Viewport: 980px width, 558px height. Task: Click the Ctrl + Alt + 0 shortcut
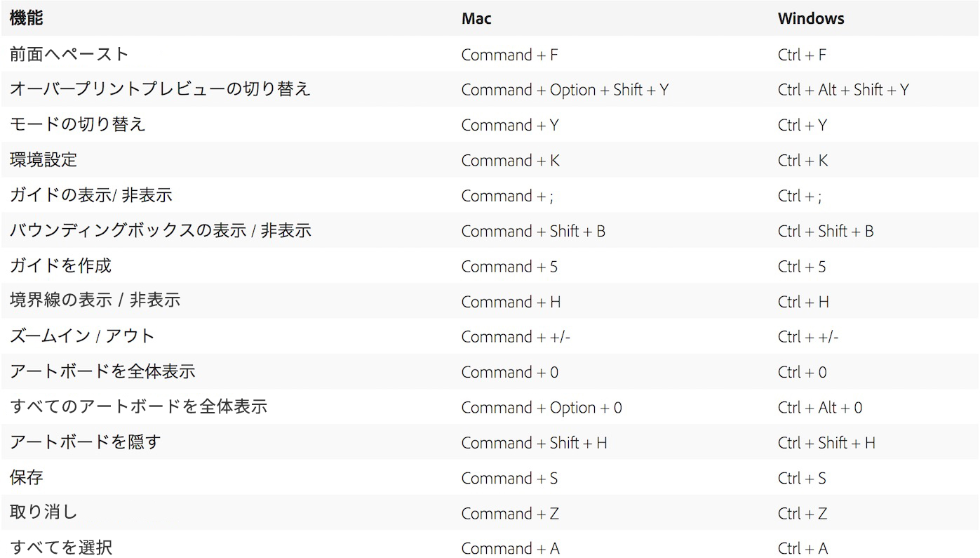[x=820, y=408]
